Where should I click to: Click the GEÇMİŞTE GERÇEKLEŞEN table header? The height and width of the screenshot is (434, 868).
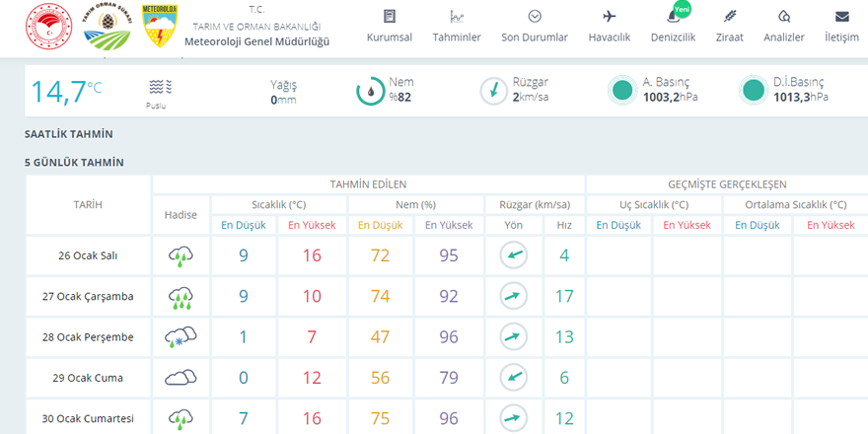pyautogui.click(x=727, y=184)
